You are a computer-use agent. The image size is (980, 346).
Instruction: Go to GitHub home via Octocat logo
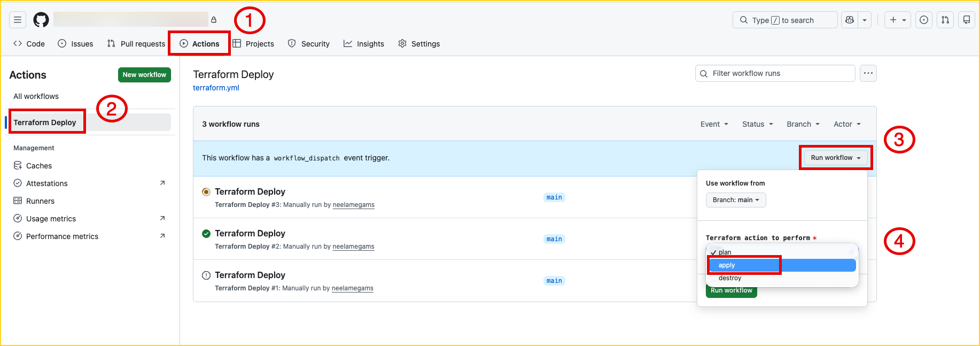coord(41,20)
